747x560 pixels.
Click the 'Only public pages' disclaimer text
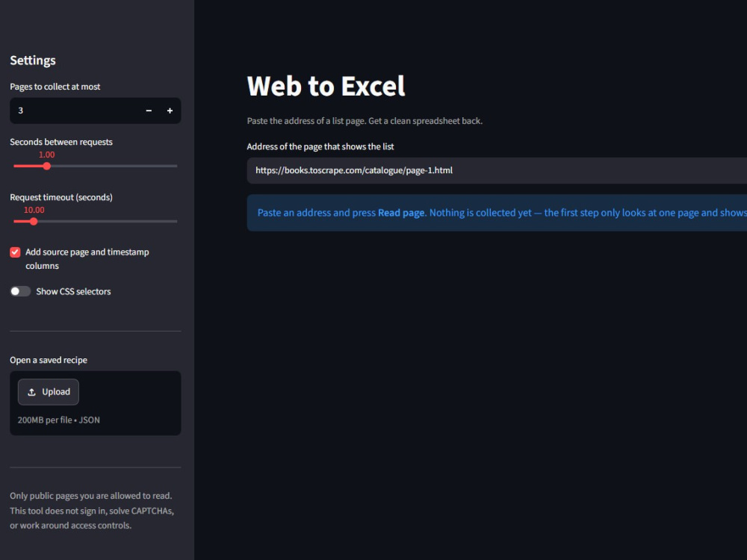tap(92, 511)
